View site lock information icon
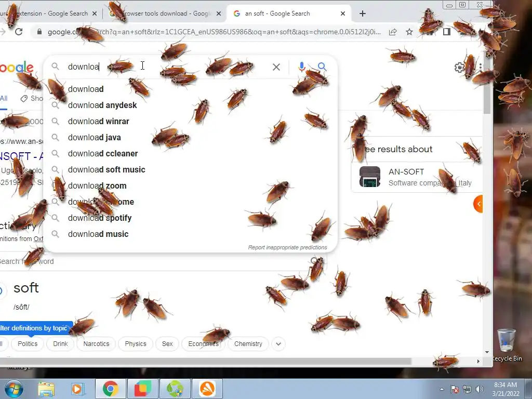The width and height of the screenshot is (532, 399). coord(39,32)
